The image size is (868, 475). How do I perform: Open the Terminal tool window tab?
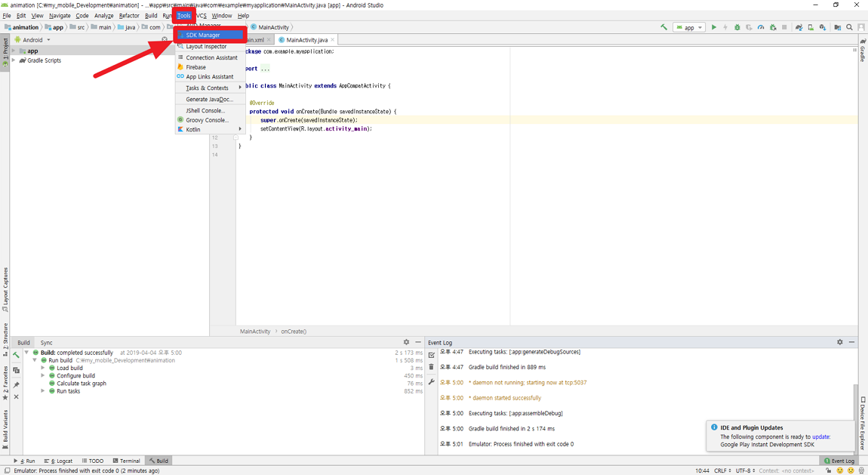tap(126, 461)
